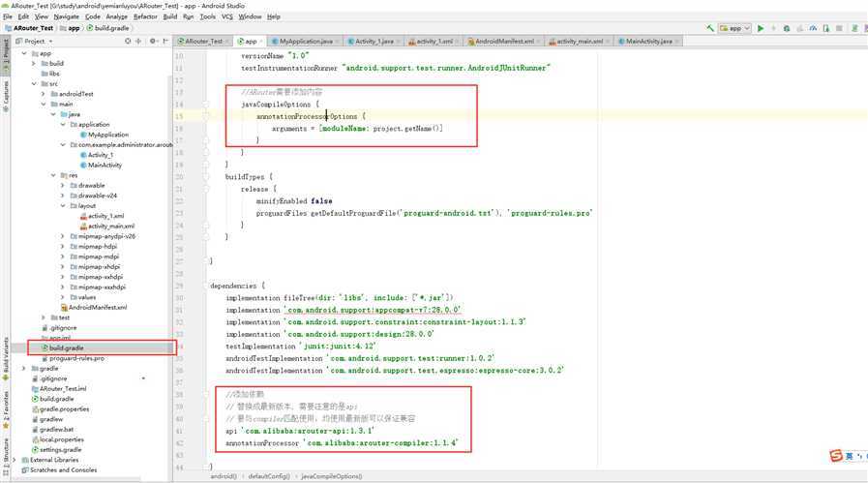Open the File menu
The image size is (868, 483).
point(8,16)
